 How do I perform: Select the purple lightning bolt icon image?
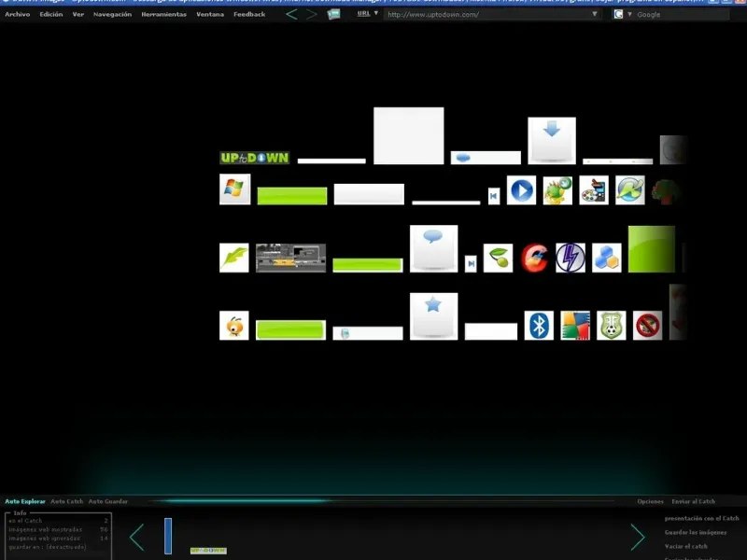(571, 258)
